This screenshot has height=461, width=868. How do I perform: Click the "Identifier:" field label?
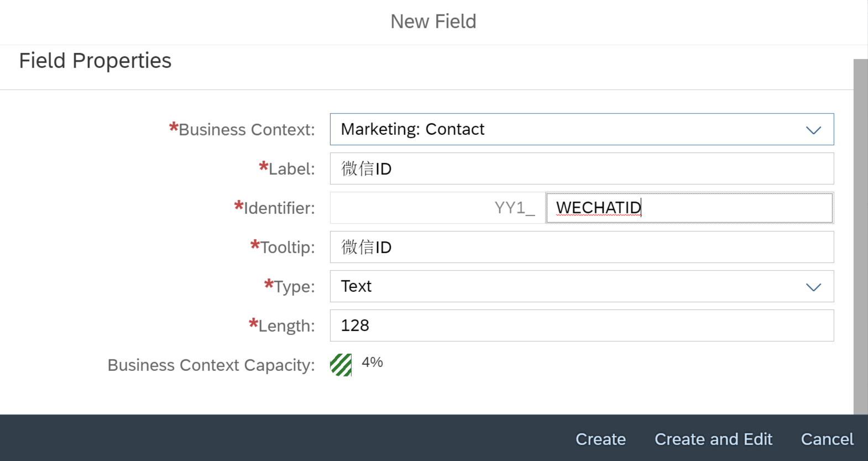[279, 208]
